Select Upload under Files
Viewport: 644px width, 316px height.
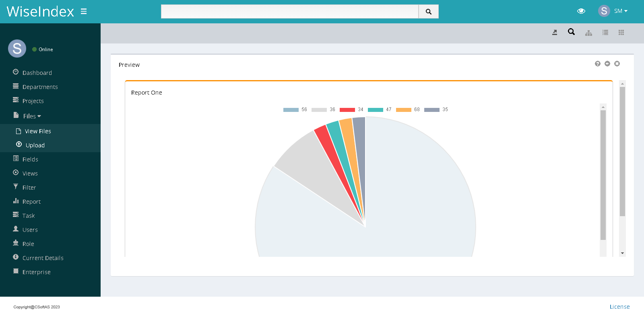(x=35, y=145)
